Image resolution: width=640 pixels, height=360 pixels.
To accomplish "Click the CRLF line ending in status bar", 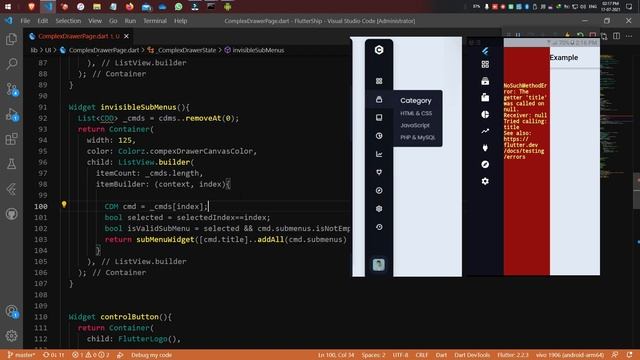I will [x=422, y=355].
